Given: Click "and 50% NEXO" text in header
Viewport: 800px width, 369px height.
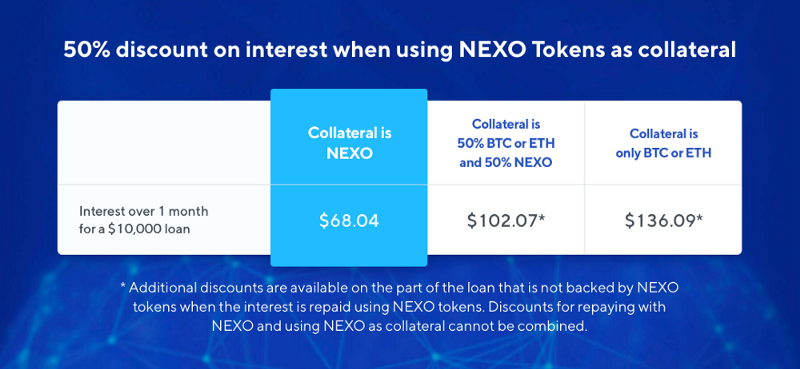Looking at the screenshot, I should tap(506, 163).
